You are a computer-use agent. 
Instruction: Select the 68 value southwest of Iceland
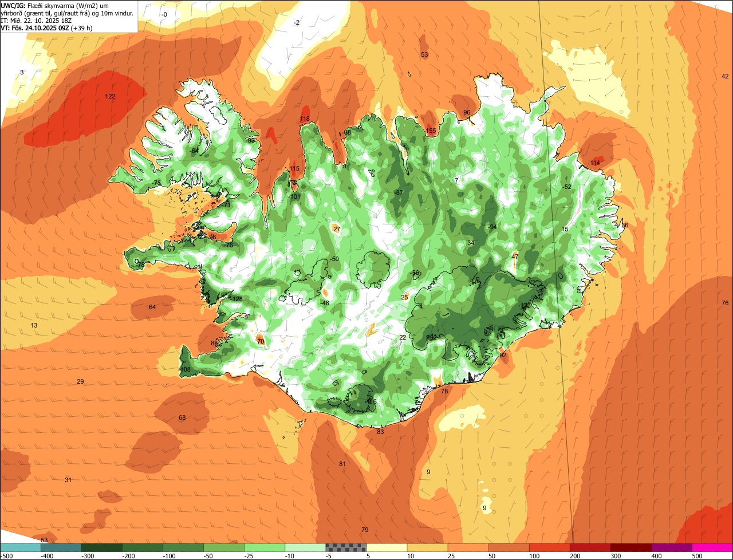point(182,418)
